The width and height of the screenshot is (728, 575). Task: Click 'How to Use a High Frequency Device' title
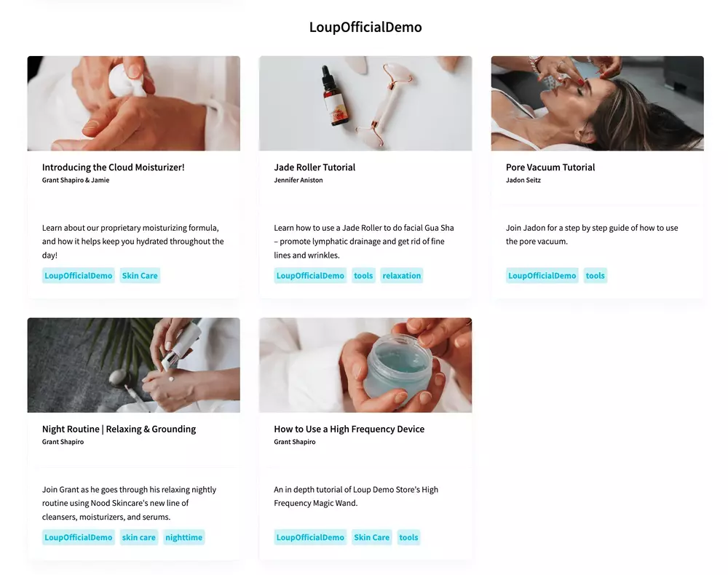[349, 429]
